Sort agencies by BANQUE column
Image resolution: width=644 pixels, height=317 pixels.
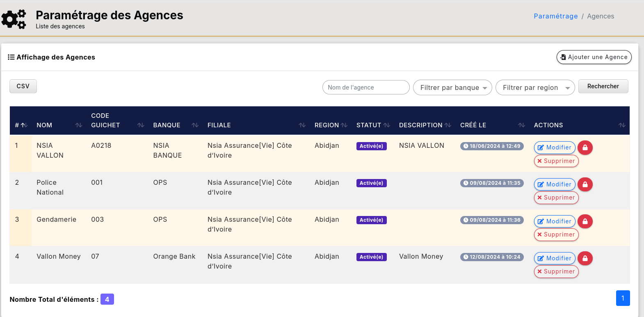[195, 125]
